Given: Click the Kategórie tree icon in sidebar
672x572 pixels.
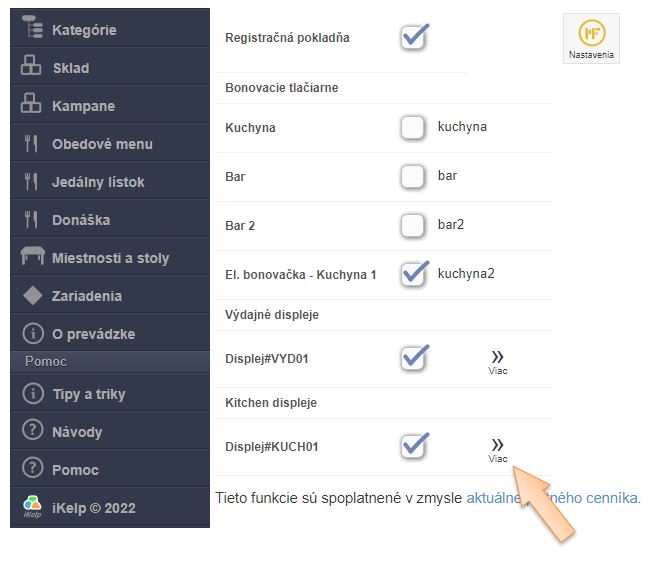Looking at the screenshot, I should [32, 30].
